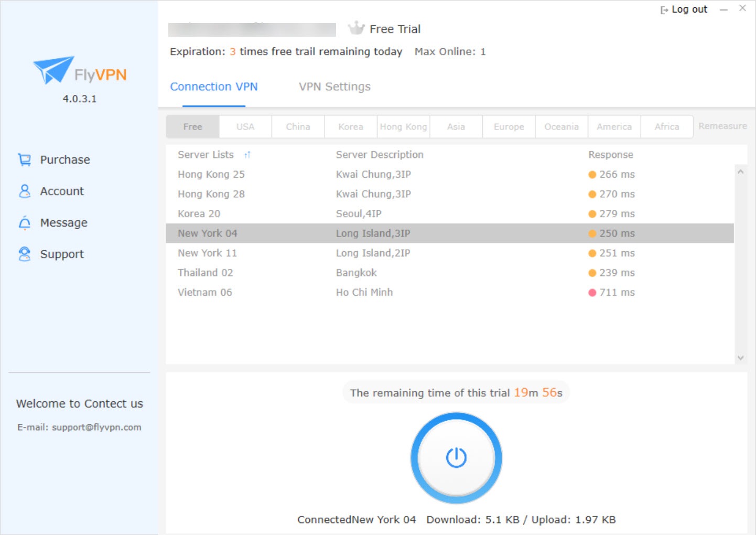Screen dimensions: 756x535
Task: Open Account via the person icon
Action: [25, 191]
